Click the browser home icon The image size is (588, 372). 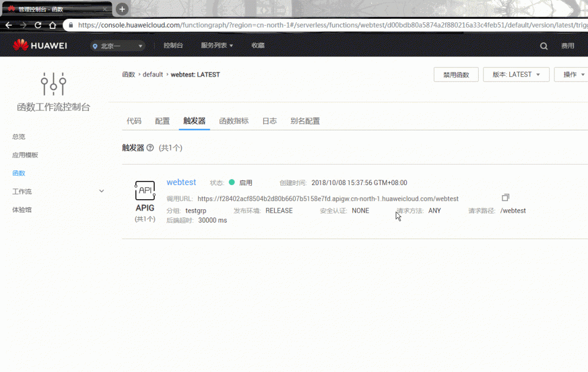pyautogui.click(x=52, y=26)
